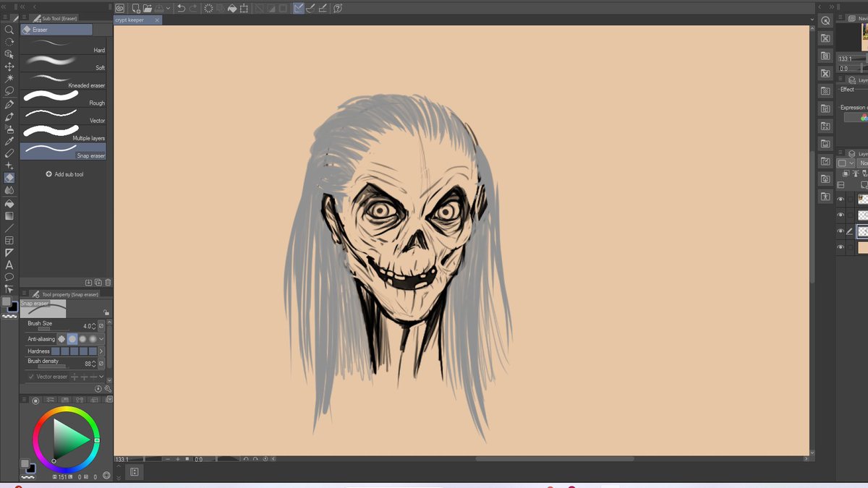868x488 pixels.
Task: Select the Eraser tool in toolbar
Action: pos(9,178)
